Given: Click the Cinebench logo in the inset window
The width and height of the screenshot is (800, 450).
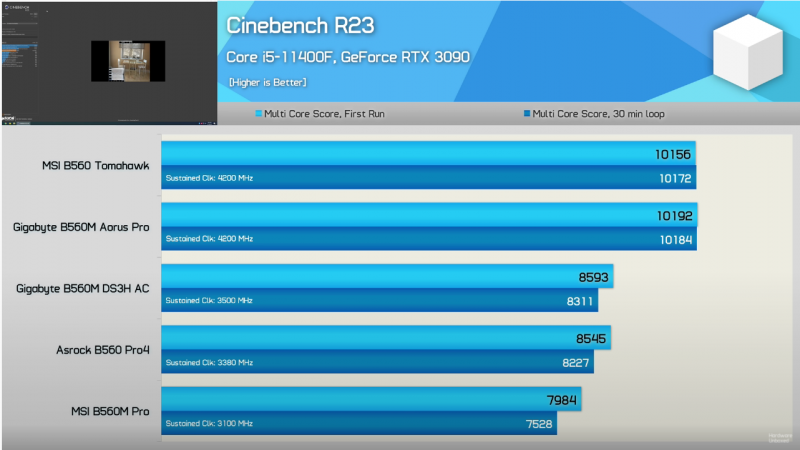Looking at the screenshot, I should pos(19,7).
